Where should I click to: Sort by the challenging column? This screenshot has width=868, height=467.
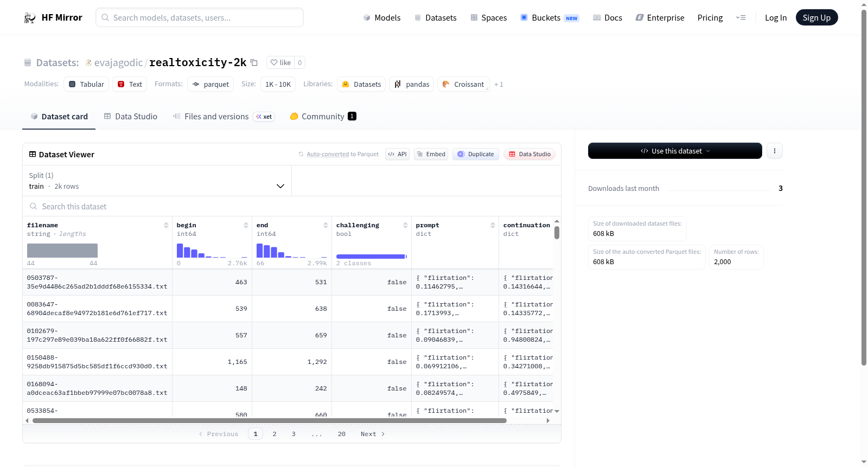[x=405, y=225]
